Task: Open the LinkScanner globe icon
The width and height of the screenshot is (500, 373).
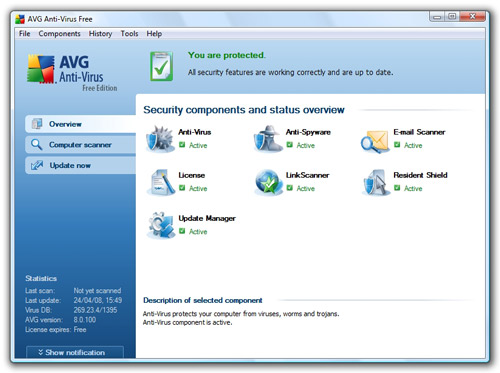Action: 268,182
